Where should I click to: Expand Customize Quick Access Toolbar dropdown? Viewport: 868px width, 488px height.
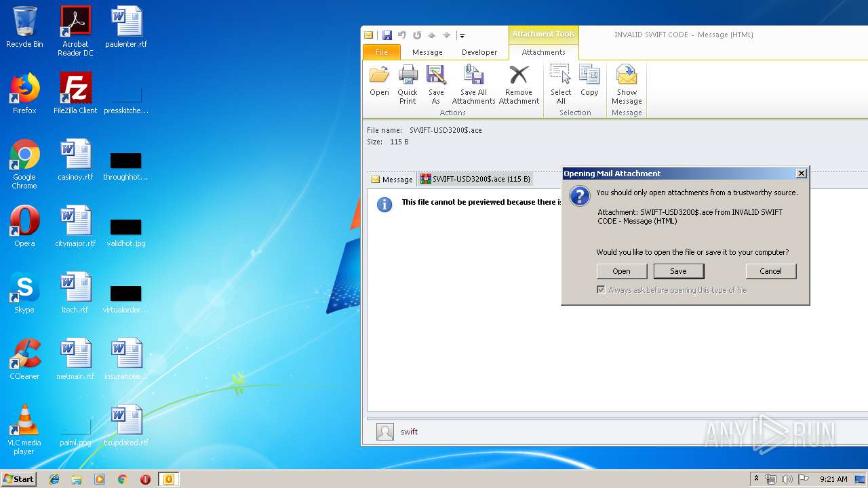pyautogui.click(x=462, y=35)
